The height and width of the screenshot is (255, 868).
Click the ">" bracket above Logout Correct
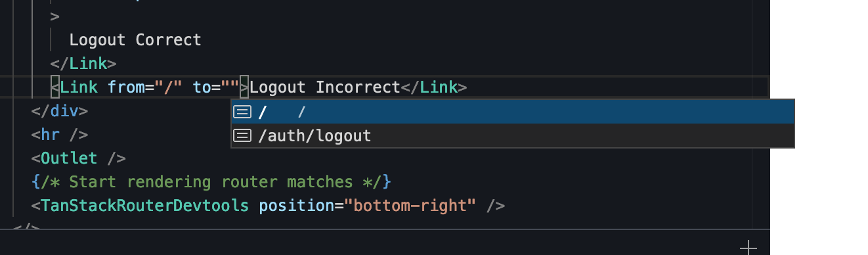tap(55, 16)
